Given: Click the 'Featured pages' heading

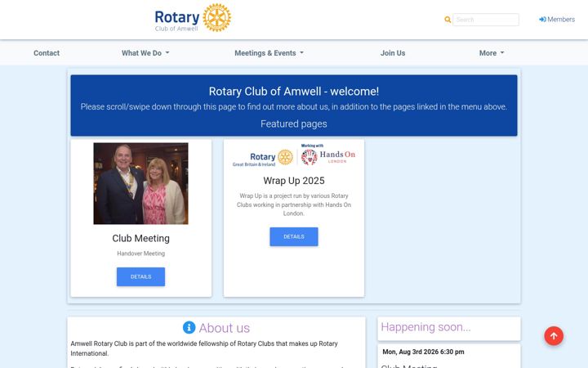Looking at the screenshot, I should pos(294,124).
